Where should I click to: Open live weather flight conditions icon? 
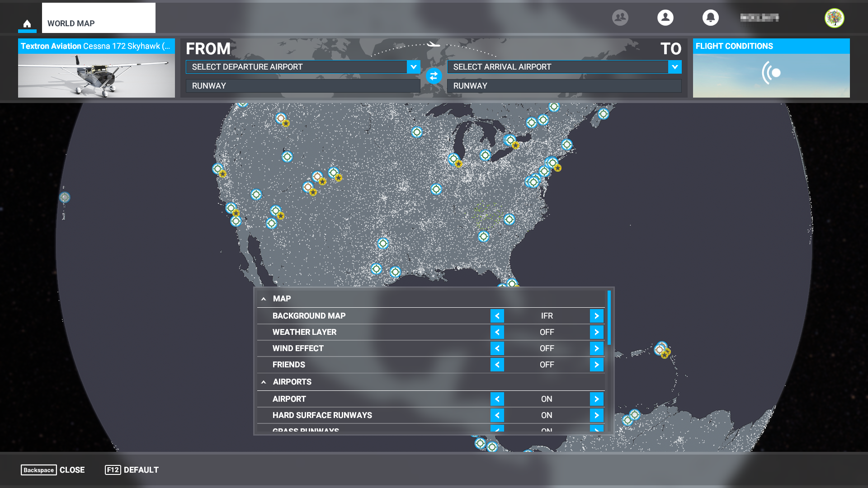click(x=771, y=73)
